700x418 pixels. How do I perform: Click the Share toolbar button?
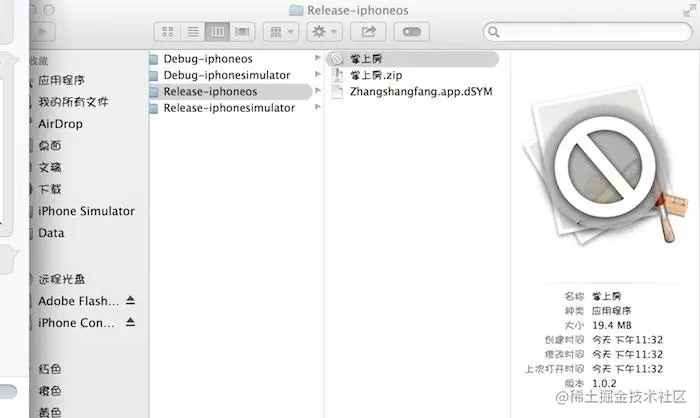click(368, 32)
